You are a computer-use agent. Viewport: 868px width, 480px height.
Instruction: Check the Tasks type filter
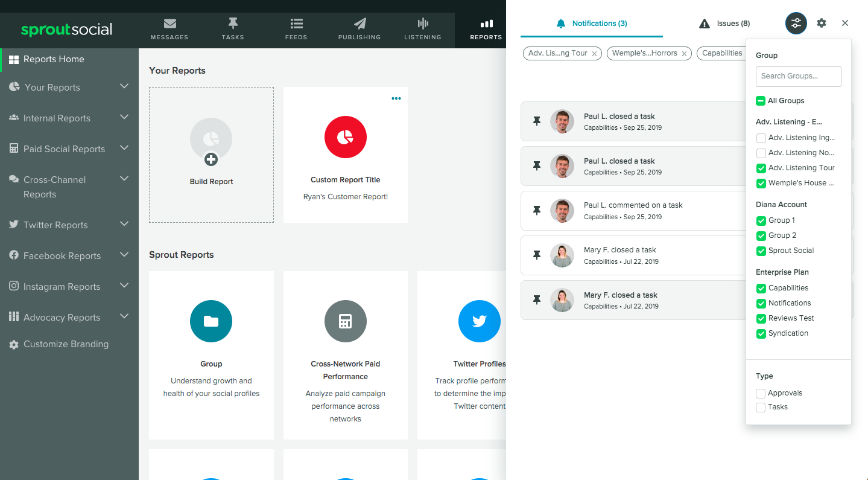click(x=761, y=407)
